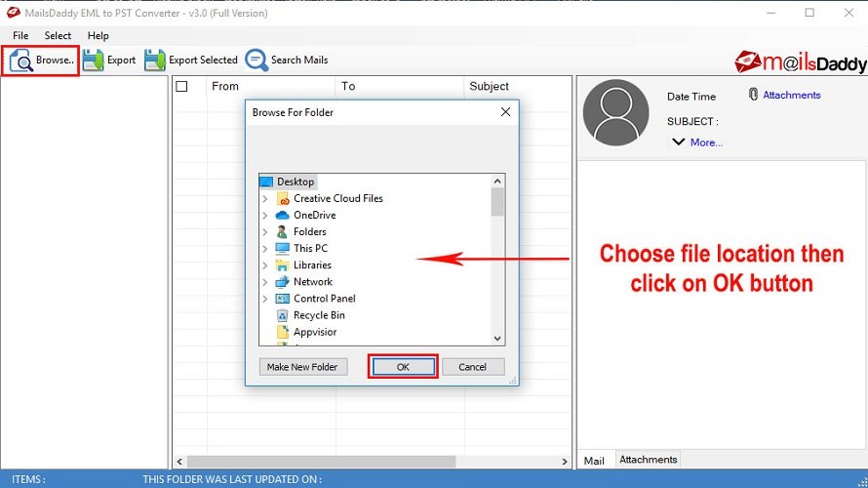Click the OneDrive cloud icon
This screenshot has width=868, height=488.
282,215
